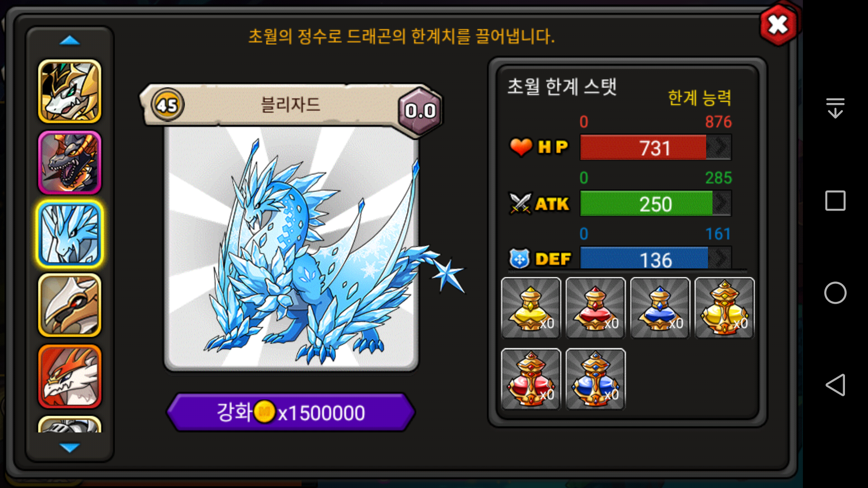
Task: Close the transcendence dialog with red X
Action: click(x=778, y=25)
